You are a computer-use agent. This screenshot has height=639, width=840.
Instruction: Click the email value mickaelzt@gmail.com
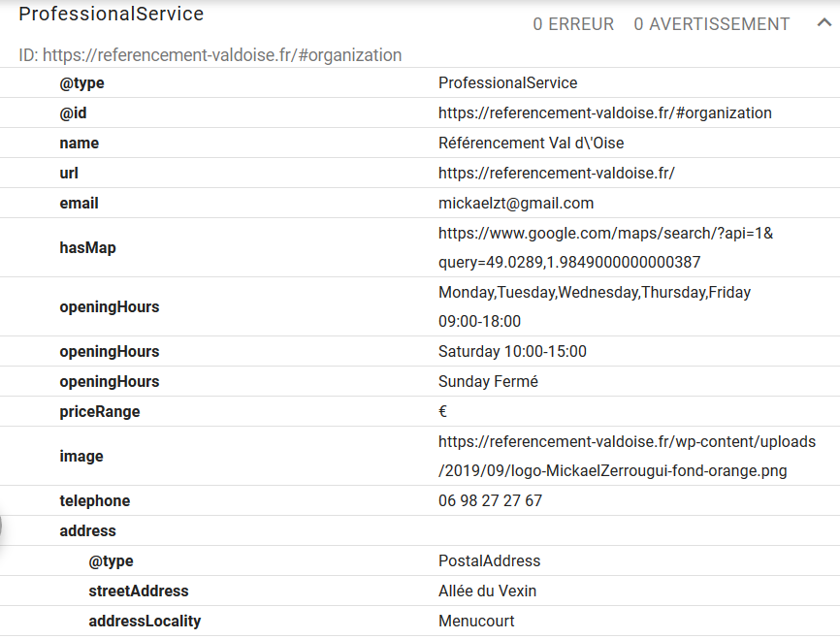point(516,203)
